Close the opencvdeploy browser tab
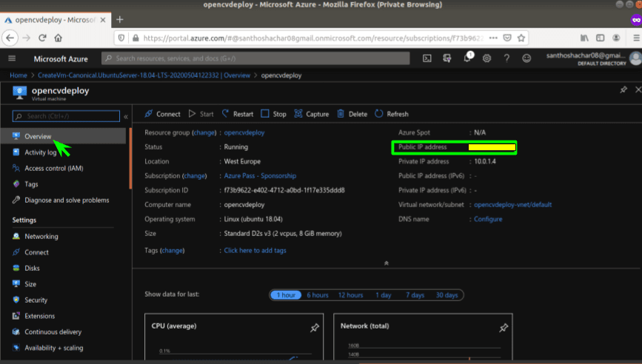Viewport: 642px width, 364px height. (103, 20)
